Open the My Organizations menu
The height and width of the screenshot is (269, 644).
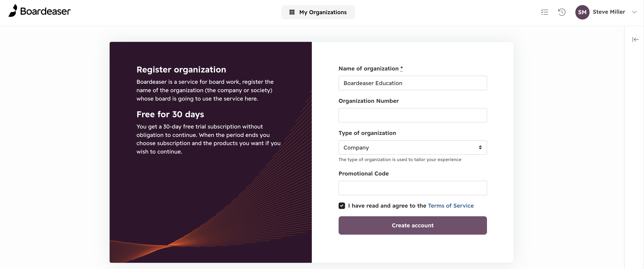tap(318, 12)
